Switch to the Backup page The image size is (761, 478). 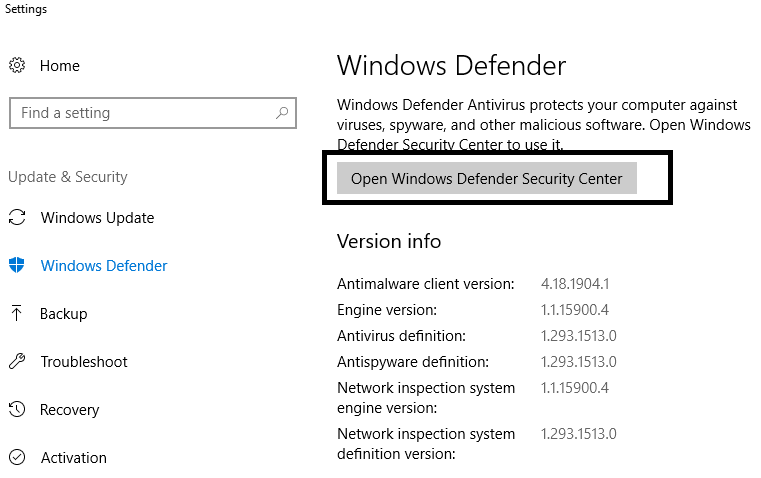pyautogui.click(x=64, y=314)
